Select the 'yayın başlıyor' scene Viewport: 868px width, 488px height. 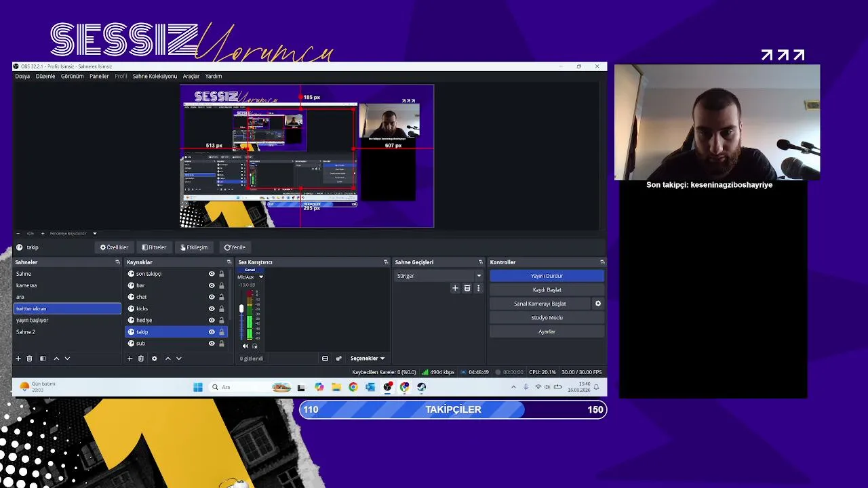67,320
